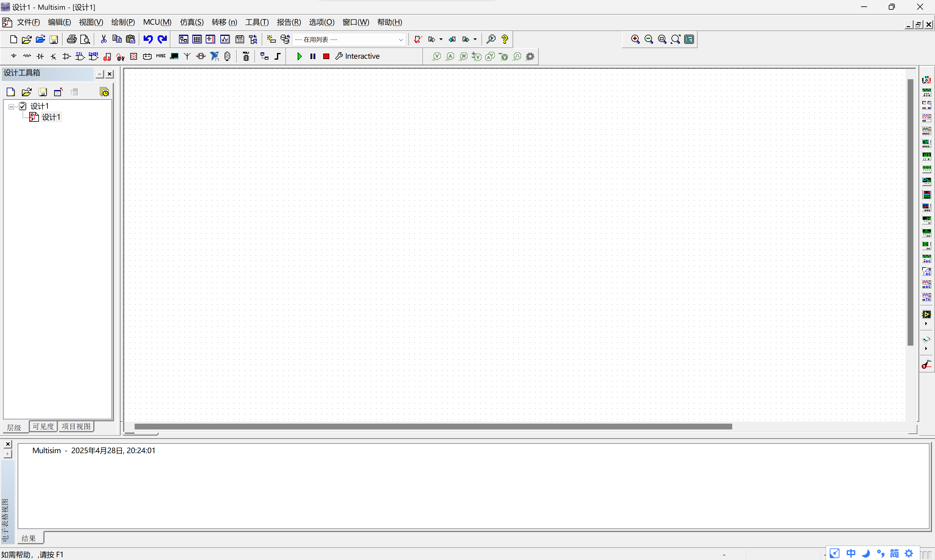Zoom in with magnifier plus icon
Image resolution: width=935 pixels, height=560 pixels.
(x=635, y=39)
